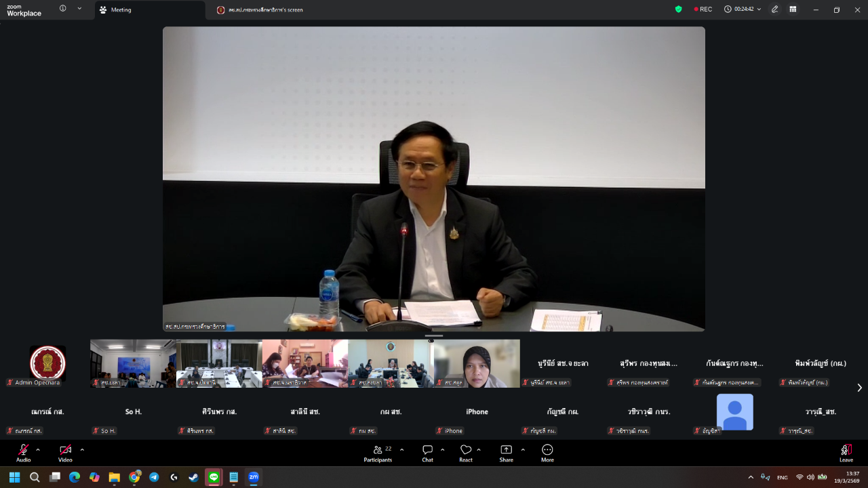Open the React emoji menu
The height and width of the screenshot is (488, 868).
[465, 452]
